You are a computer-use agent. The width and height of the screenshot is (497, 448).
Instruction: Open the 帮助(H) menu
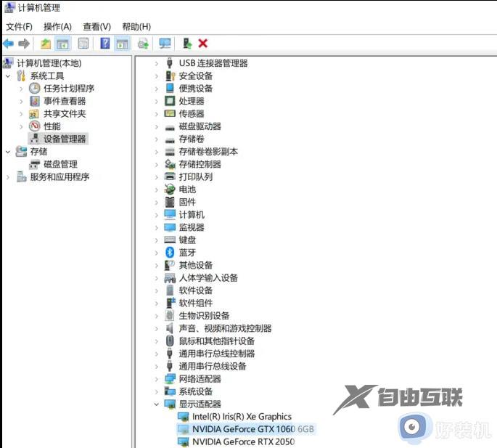(136, 27)
